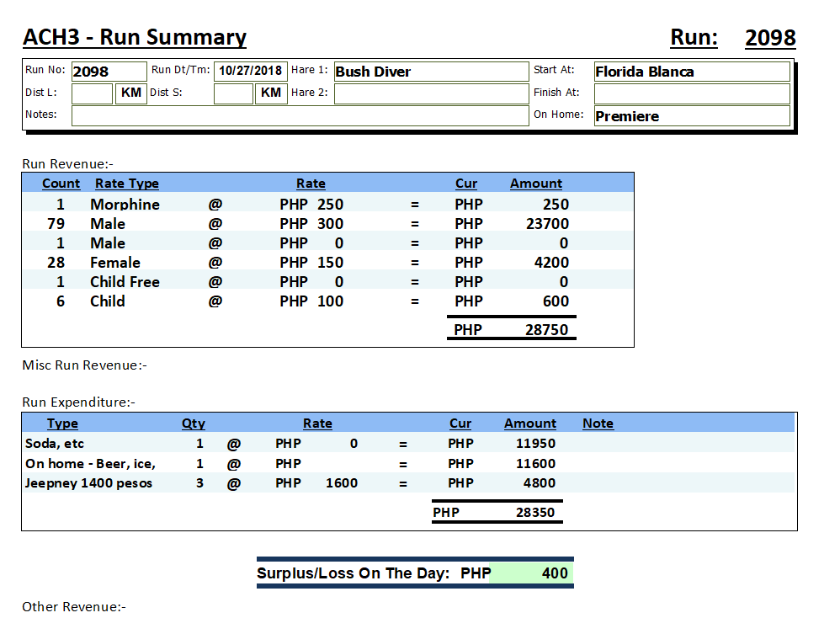The width and height of the screenshot is (840, 618).
Task: Click the Rate Type column header
Action: [x=126, y=184]
